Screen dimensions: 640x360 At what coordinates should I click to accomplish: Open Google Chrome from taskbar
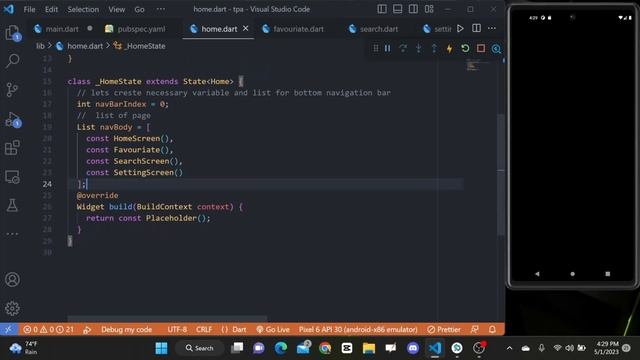pos(325,348)
